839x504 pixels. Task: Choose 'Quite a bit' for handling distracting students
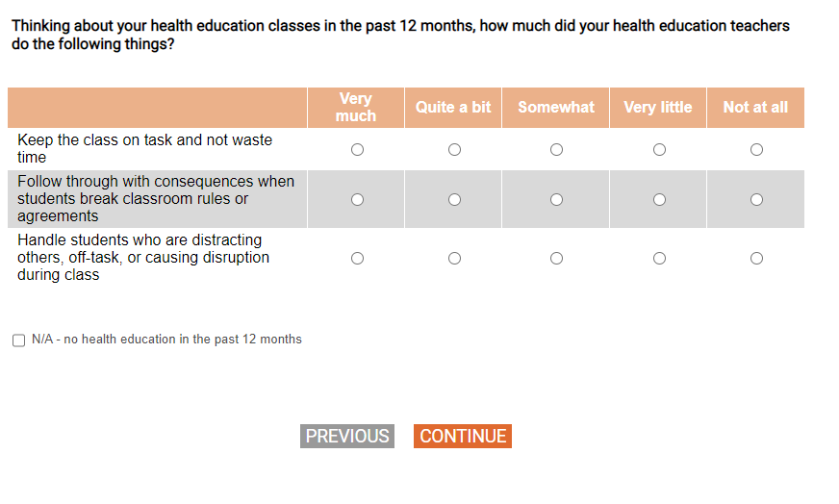click(x=454, y=259)
